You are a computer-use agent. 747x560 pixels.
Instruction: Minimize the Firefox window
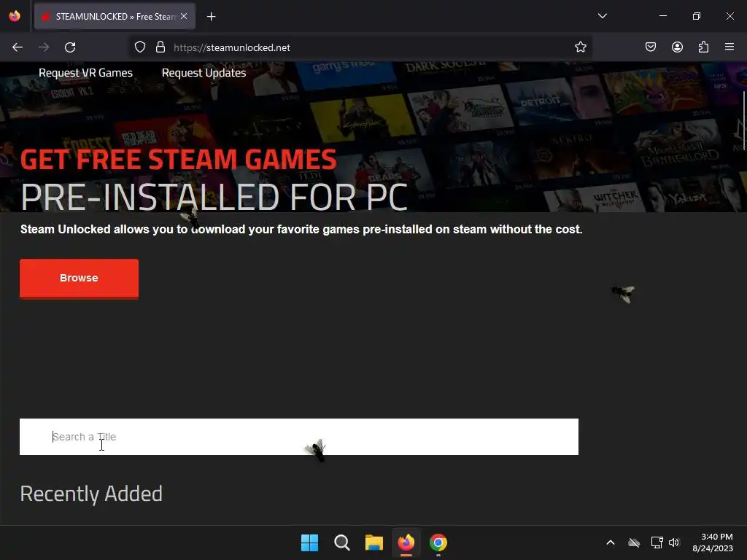point(662,16)
